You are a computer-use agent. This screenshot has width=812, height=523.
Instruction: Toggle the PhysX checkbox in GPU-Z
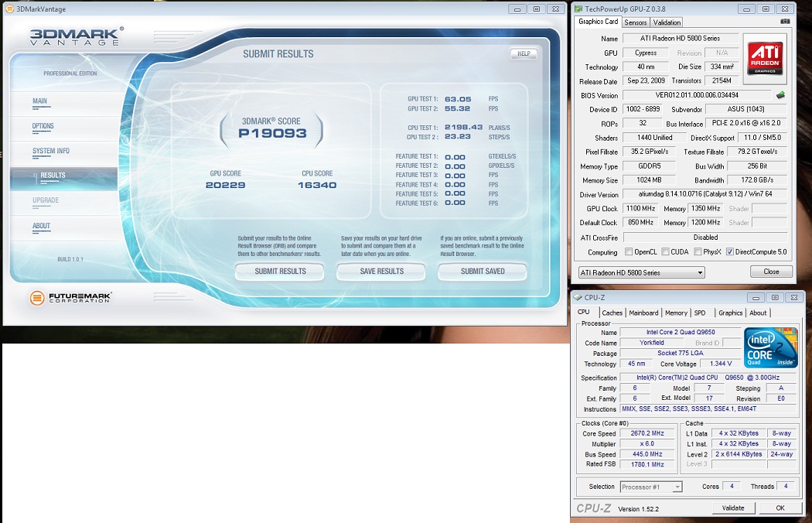(x=698, y=252)
